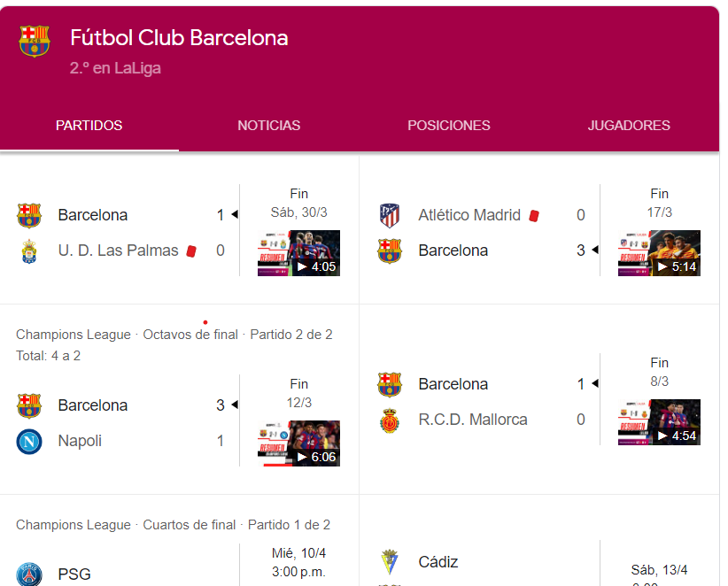728x586 pixels.
Task: Play the 5:14 Atlético vs Barcelona highlight video
Action: click(659, 253)
